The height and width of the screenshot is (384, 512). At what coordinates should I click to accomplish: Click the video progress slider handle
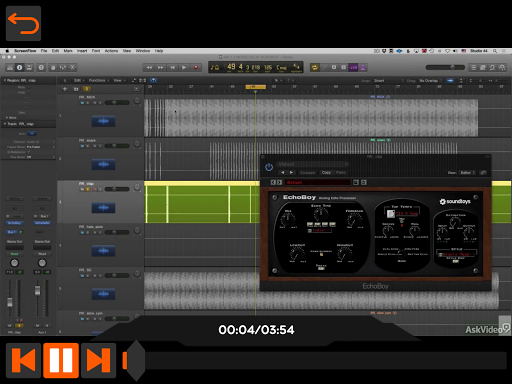[x=135, y=360]
